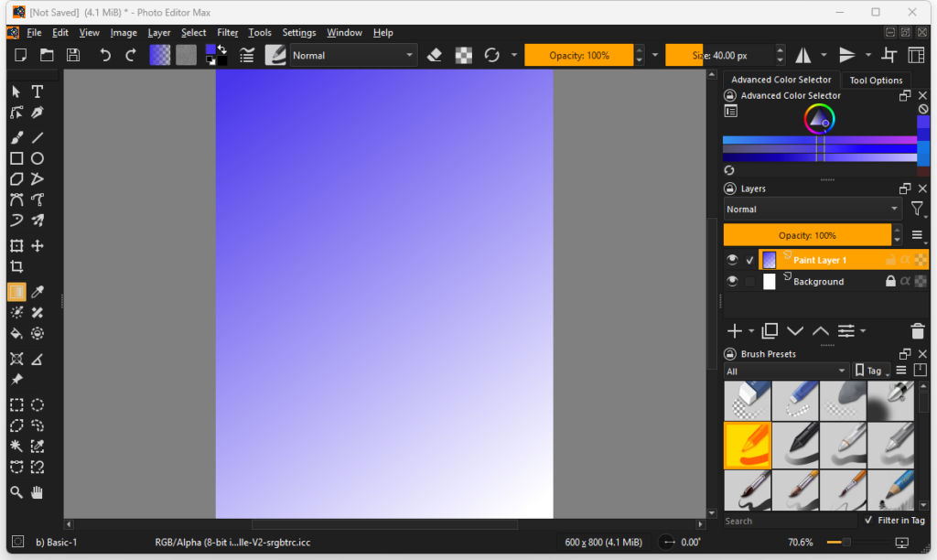Image resolution: width=937 pixels, height=560 pixels.
Task: Select the Calligraphy tool
Action: [x=37, y=113]
